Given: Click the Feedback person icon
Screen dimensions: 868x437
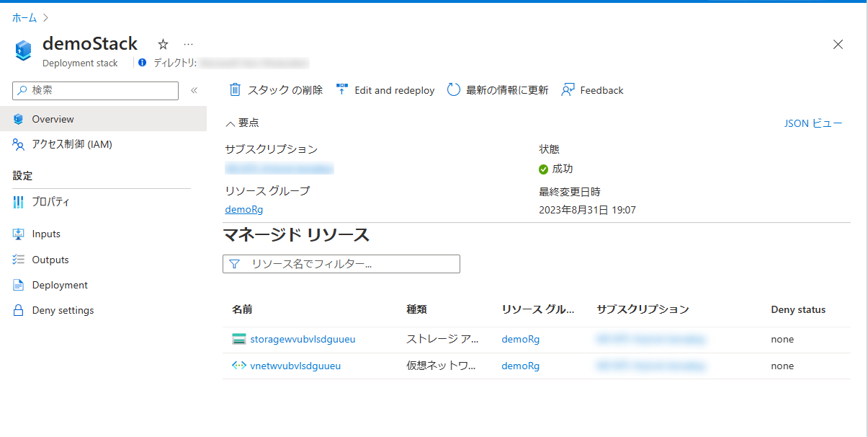Looking at the screenshot, I should (x=568, y=90).
